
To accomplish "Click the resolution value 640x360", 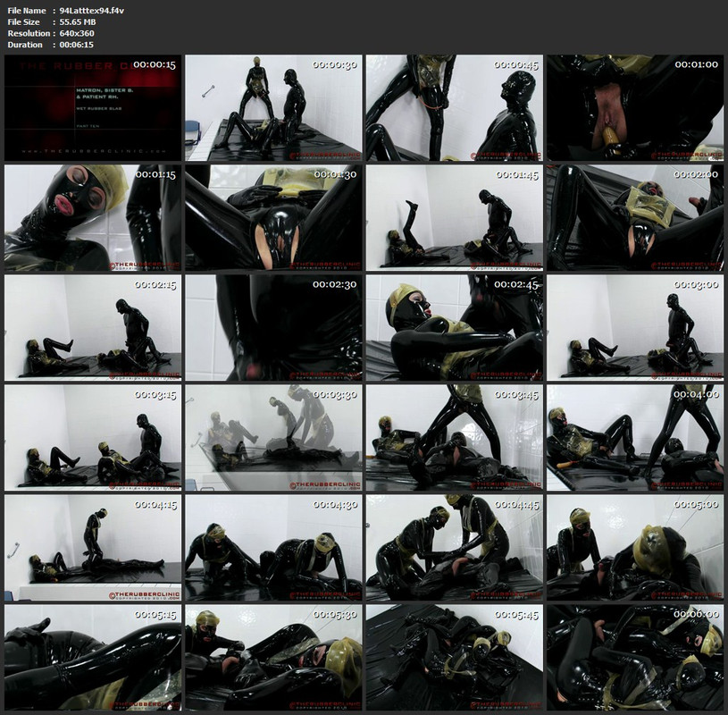I will 77,33.
